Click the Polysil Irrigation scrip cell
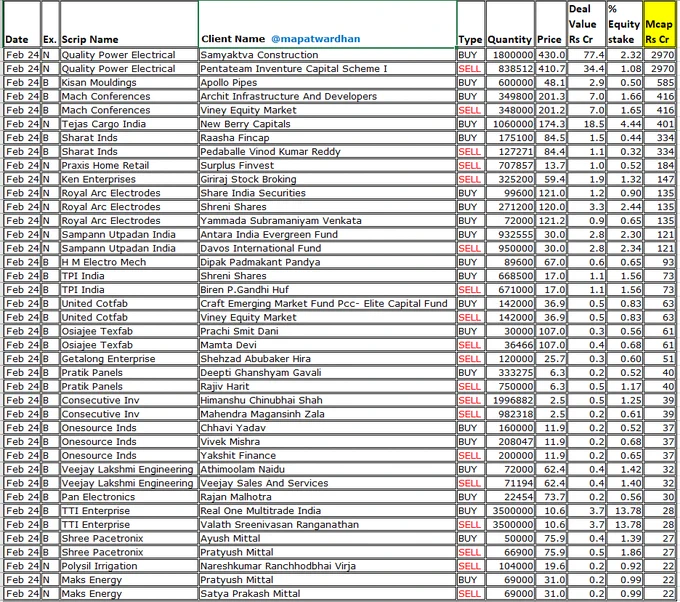 (x=129, y=566)
